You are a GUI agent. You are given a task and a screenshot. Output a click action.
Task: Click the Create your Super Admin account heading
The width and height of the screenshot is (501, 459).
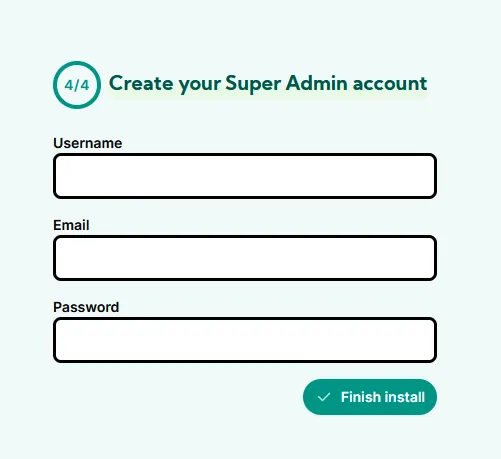coord(268,83)
